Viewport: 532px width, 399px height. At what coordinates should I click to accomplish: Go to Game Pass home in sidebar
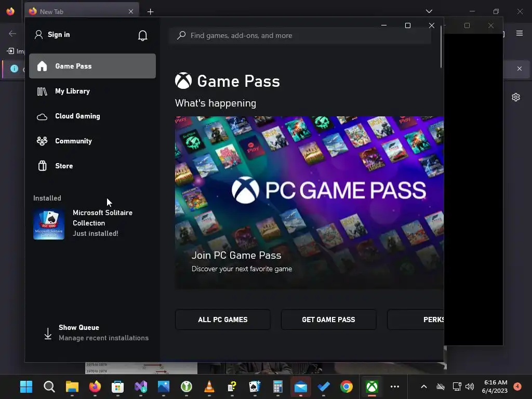(x=92, y=66)
